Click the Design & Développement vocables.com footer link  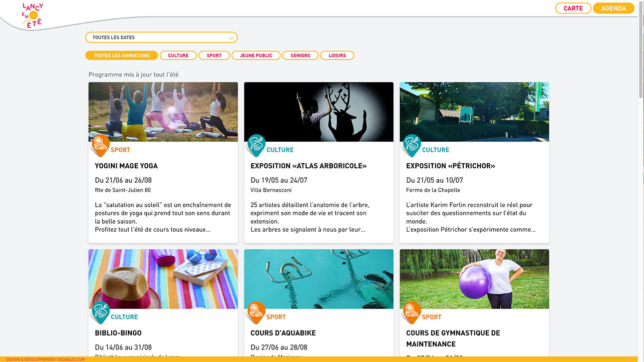point(45,360)
